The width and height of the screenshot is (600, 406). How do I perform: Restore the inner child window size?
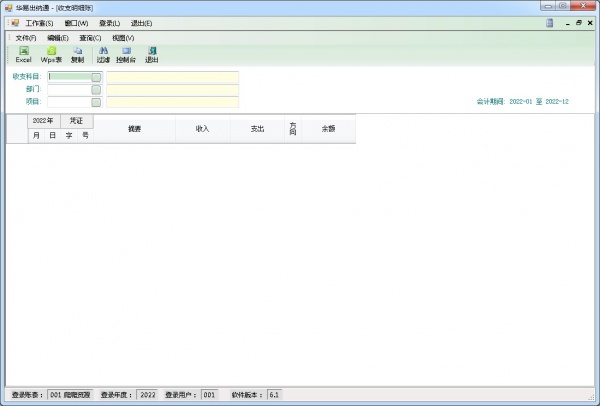[x=579, y=23]
